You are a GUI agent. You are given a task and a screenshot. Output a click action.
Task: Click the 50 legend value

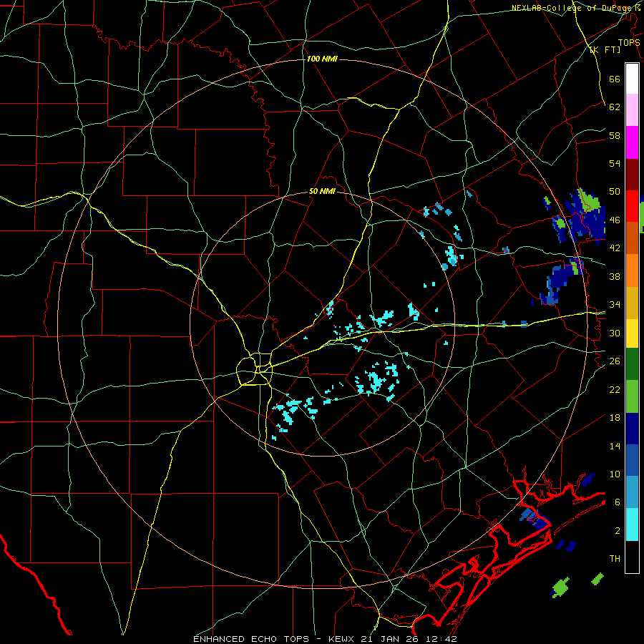(615, 191)
